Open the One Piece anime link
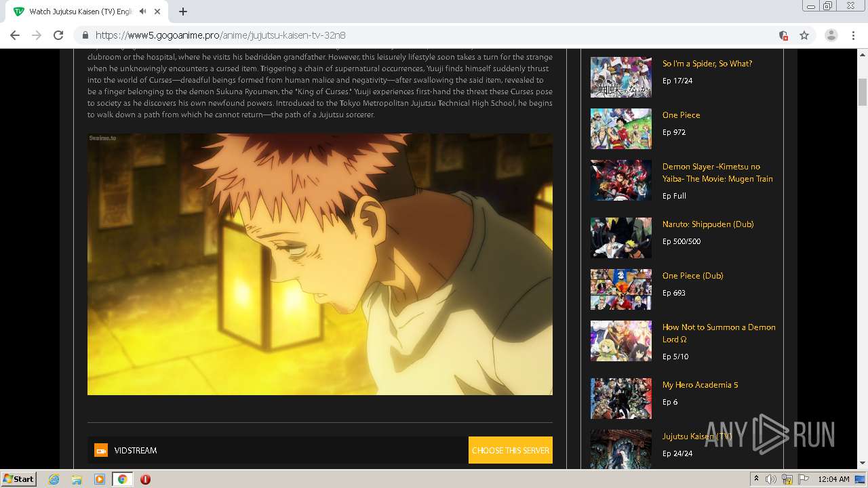868x488 pixels. [682, 115]
